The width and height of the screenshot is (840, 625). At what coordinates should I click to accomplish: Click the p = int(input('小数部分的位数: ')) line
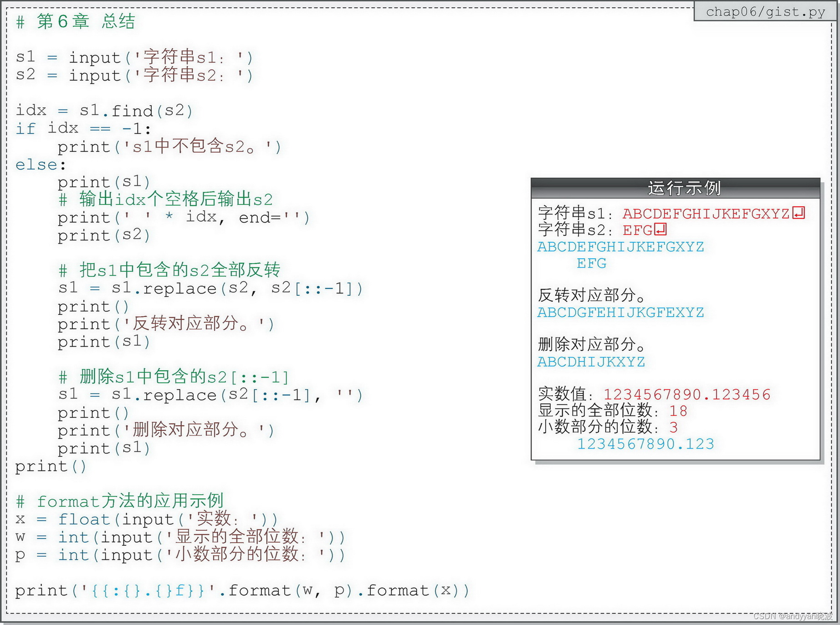click(180, 554)
